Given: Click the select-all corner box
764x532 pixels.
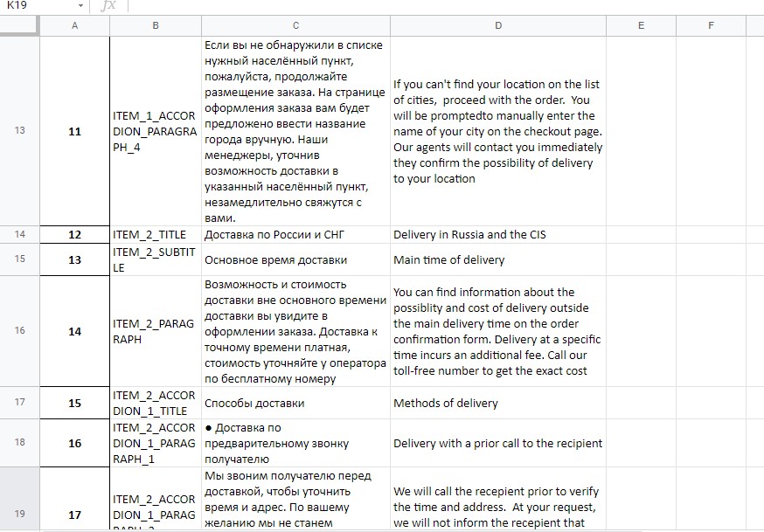Looking at the screenshot, I should click(x=19, y=26).
